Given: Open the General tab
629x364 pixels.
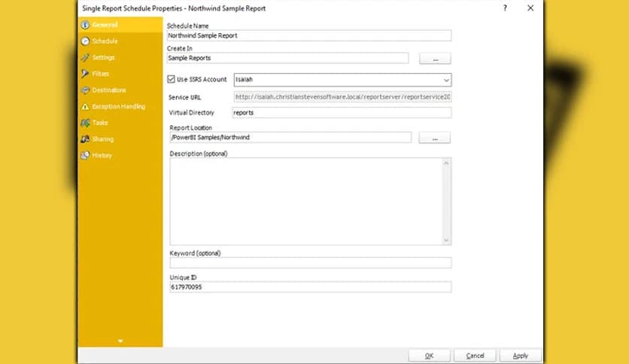Looking at the screenshot, I should pyautogui.click(x=120, y=25).
